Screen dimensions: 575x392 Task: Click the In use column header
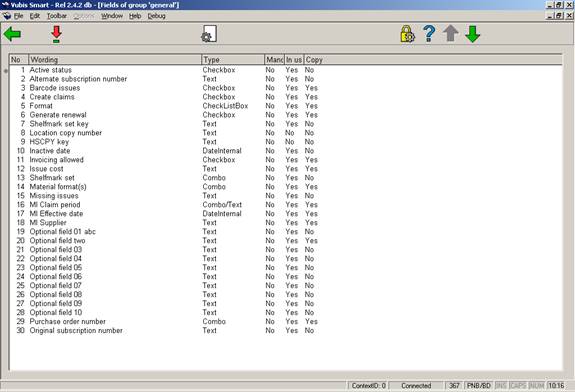coord(294,59)
